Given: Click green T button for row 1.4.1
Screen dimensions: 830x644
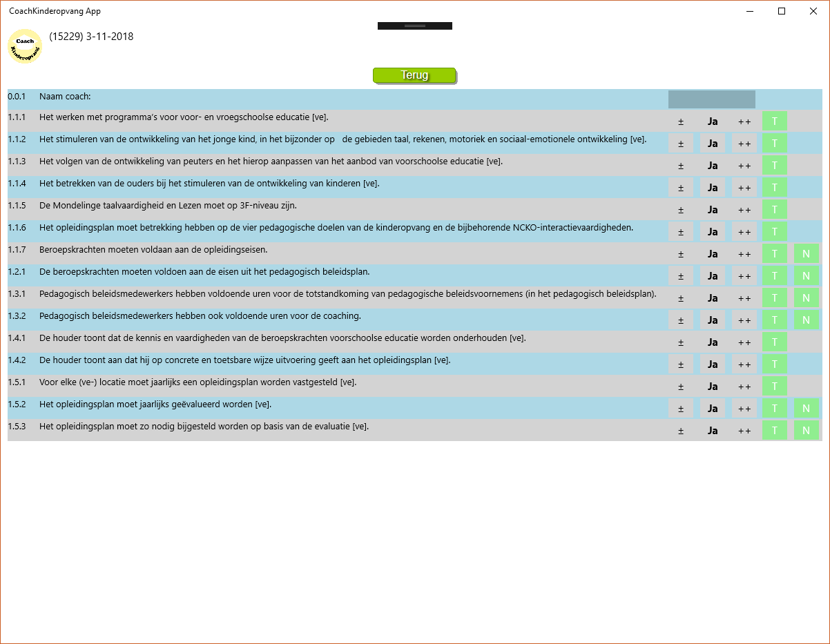Looking at the screenshot, I should pos(775,342).
